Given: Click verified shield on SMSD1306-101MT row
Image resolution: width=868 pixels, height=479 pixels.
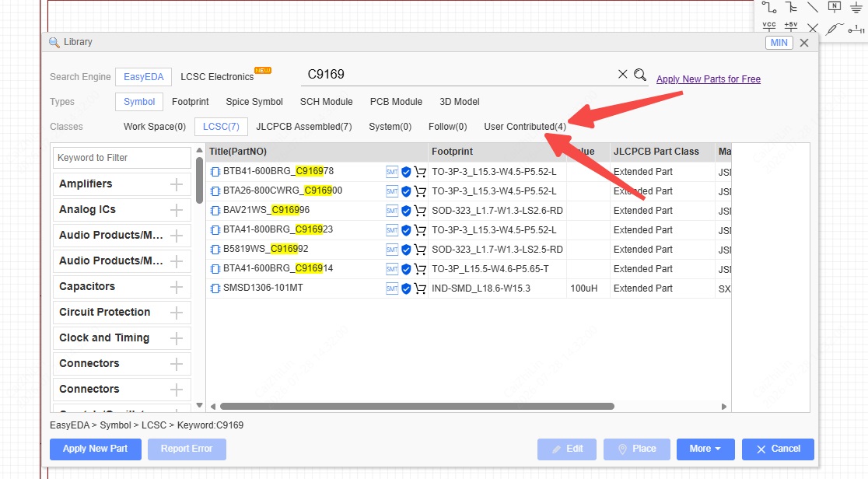Looking at the screenshot, I should point(406,288).
